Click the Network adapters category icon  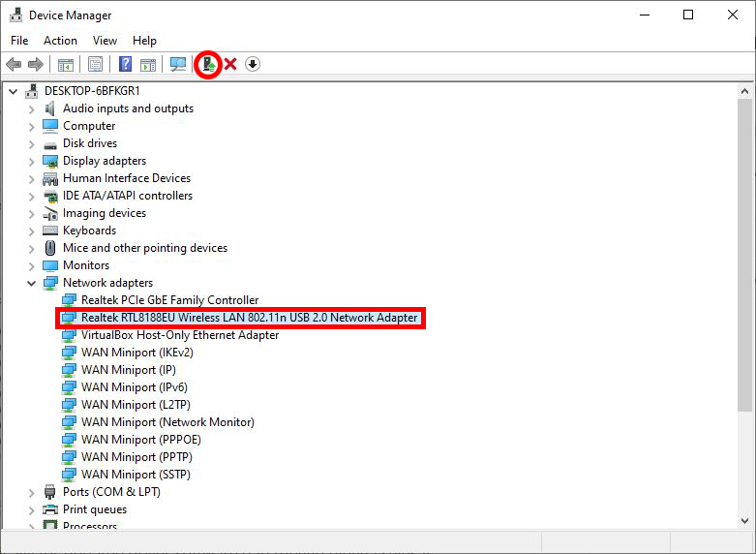[x=50, y=283]
